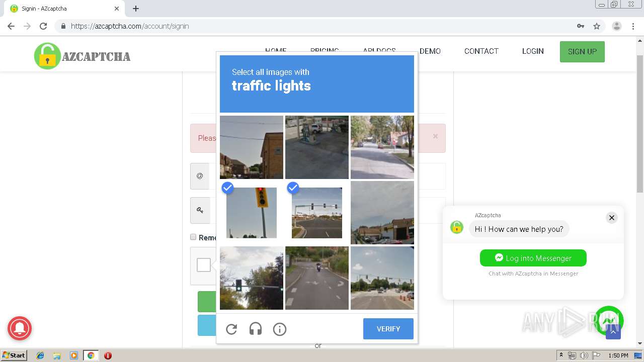Open the Action Center flag icon
The image size is (644, 362).
click(x=596, y=355)
